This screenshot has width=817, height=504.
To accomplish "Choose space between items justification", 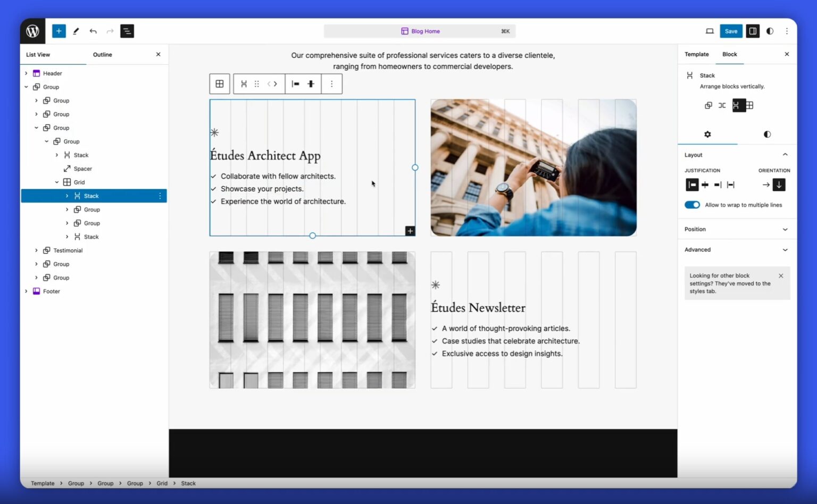I will click(x=731, y=185).
